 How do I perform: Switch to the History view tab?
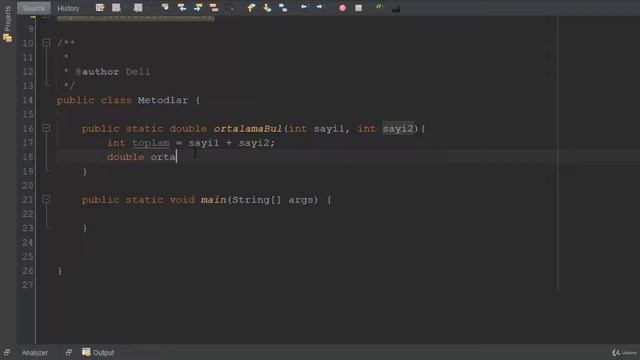(68, 8)
